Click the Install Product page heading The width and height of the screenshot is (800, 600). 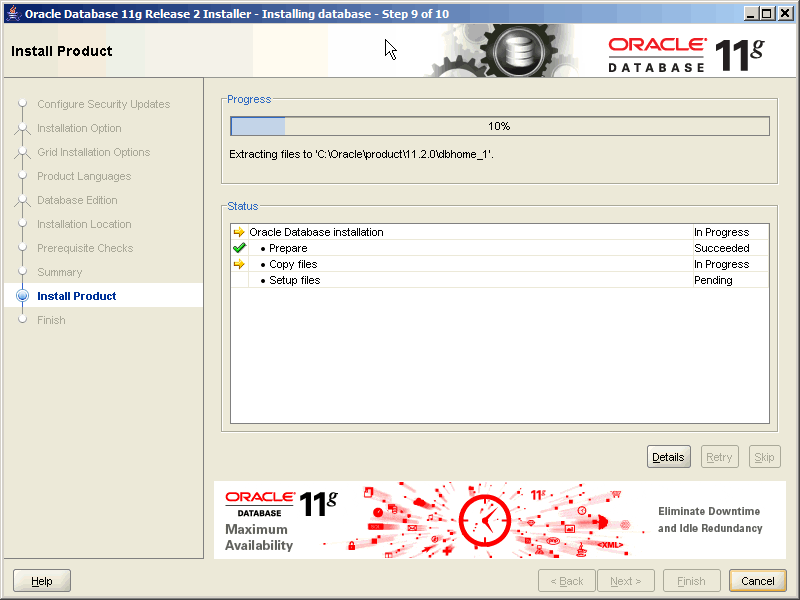62,51
